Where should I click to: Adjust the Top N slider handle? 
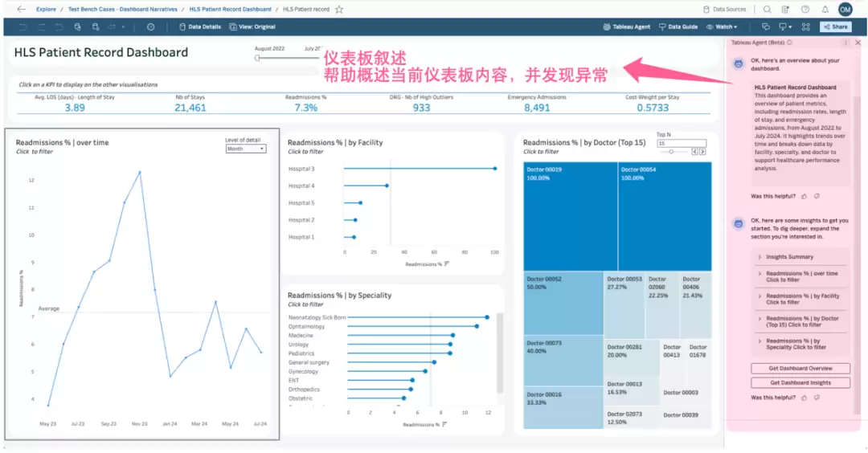671,152
